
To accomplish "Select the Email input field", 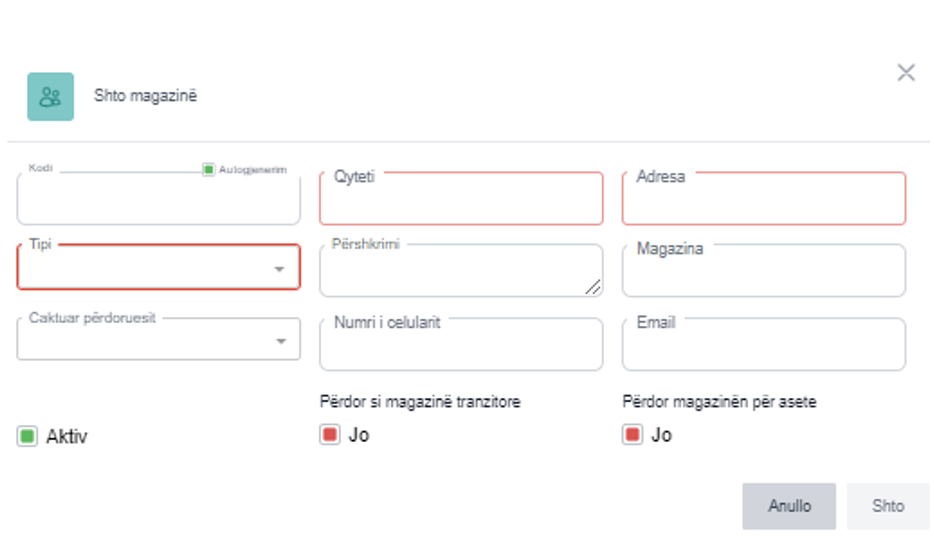I will (763, 349).
